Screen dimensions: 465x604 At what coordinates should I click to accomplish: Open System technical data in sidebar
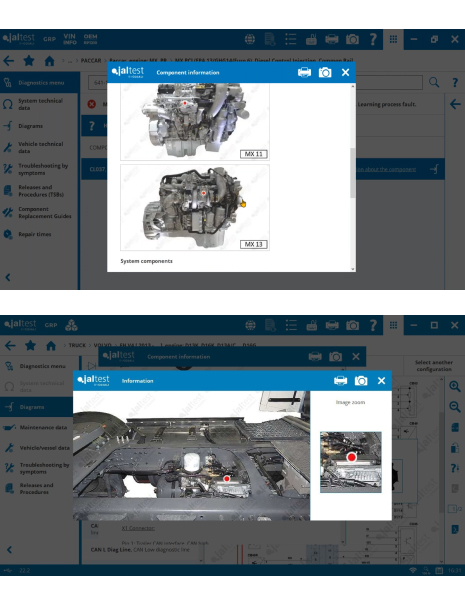tap(39, 104)
